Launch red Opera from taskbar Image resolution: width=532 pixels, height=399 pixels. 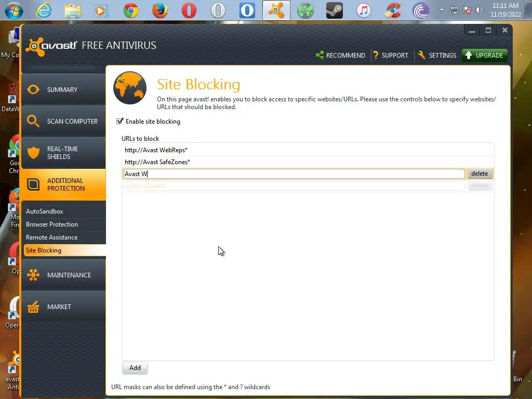[x=189, y=10]
